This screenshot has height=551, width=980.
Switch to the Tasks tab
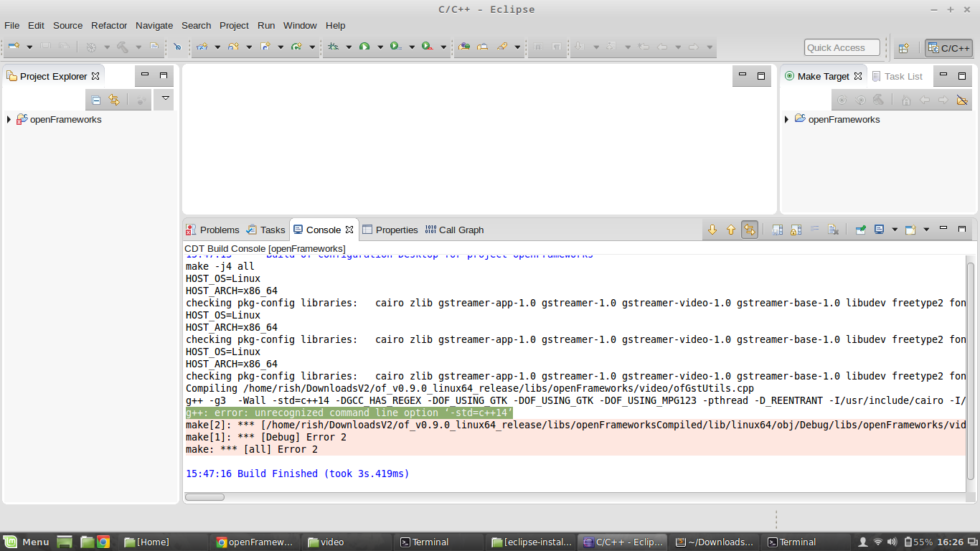pyautogui.click(x=265, y=230)
